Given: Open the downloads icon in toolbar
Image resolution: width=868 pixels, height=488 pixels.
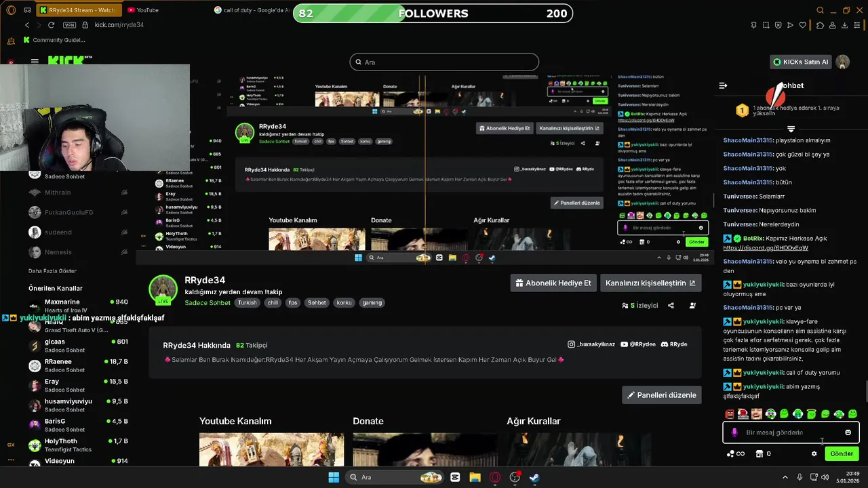Looking at the screenshot, I should click(x=845, y=25).
